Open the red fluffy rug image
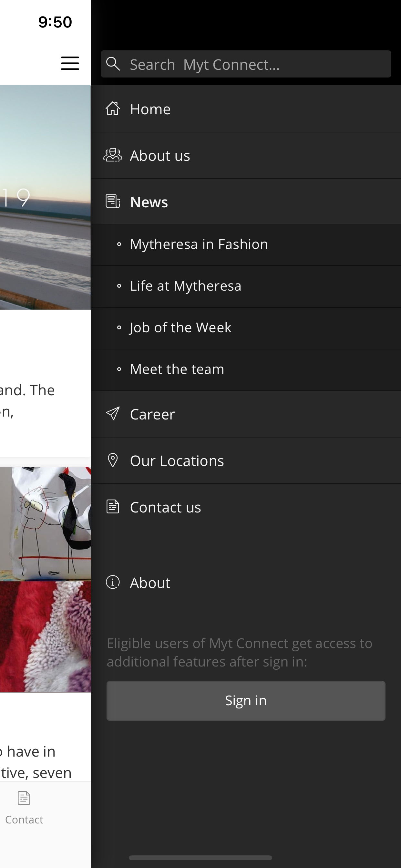This screenshot has width=401, height=868. point(45,636)
